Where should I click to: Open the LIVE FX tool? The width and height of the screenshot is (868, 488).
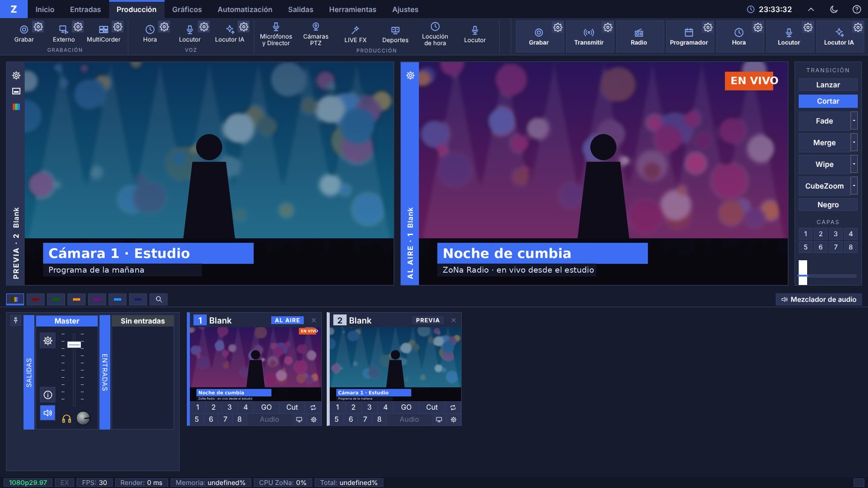click(356, 34)
